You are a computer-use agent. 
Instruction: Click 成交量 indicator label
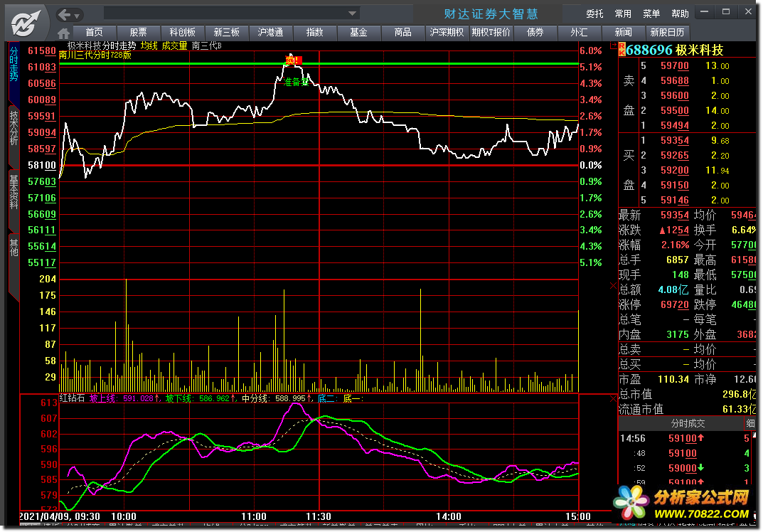coord(174,46)
